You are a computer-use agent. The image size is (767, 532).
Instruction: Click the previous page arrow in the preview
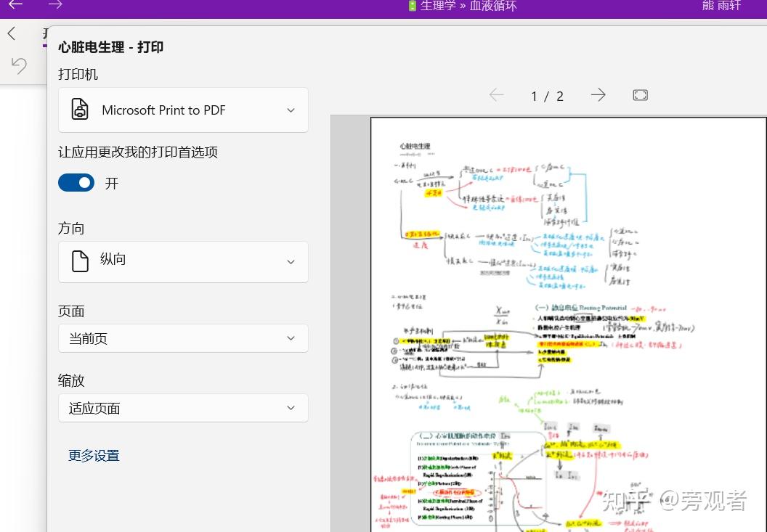pyautogui.click(x=496, y=94)
